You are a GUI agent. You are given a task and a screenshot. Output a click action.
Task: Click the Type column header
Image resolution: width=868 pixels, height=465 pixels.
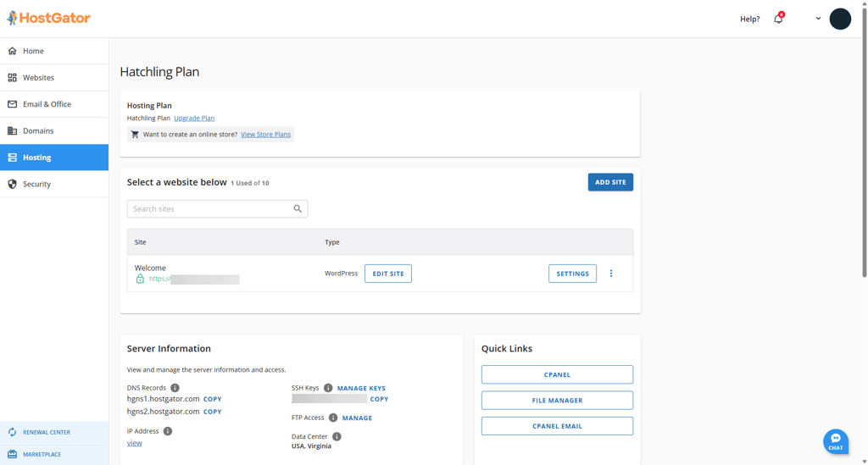(x=332, y=242)
